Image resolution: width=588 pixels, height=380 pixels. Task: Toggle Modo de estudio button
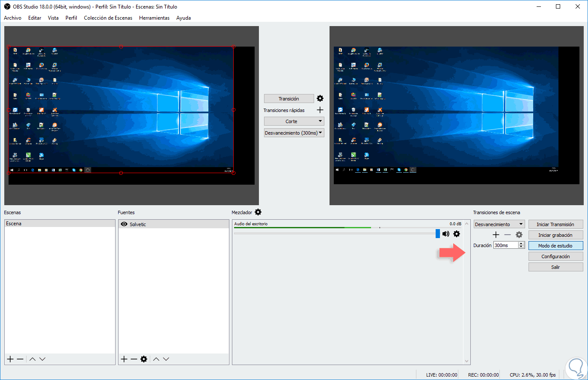coord(555,246)
